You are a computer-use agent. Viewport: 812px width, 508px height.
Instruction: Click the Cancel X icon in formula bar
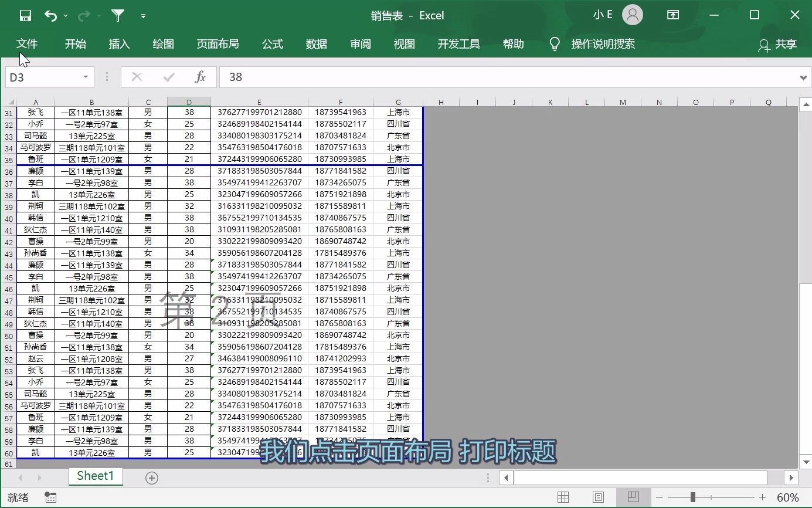137,77
